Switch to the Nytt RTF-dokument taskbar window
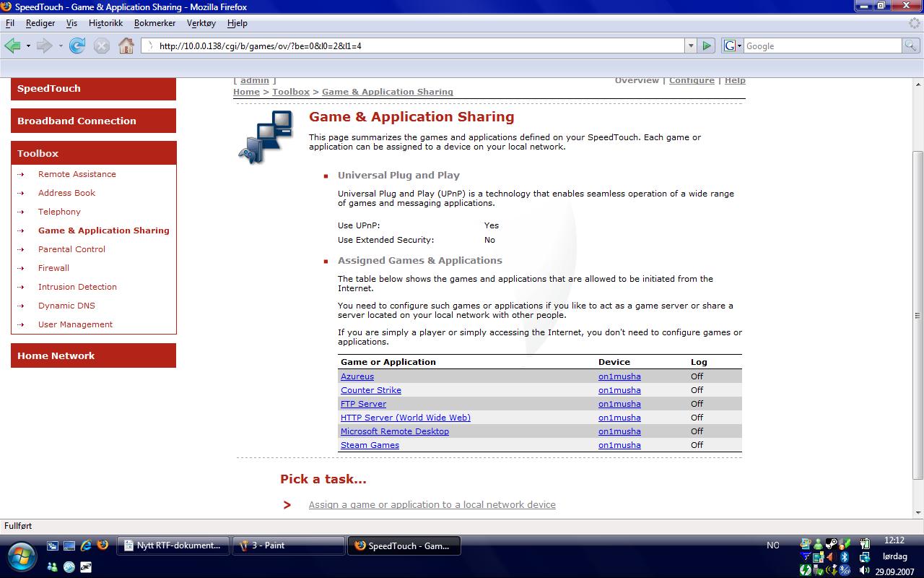Screen dimensions: 924x578 (173, 545)
